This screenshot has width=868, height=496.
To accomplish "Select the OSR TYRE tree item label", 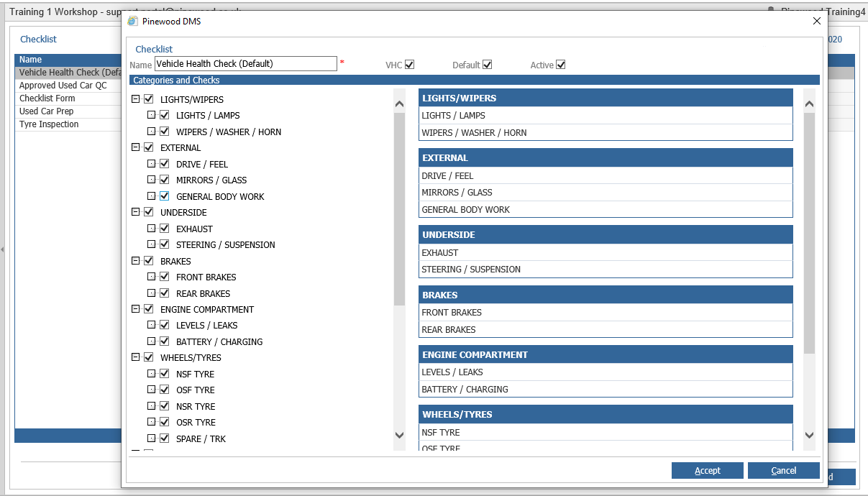I will click(x=196, y=422).
